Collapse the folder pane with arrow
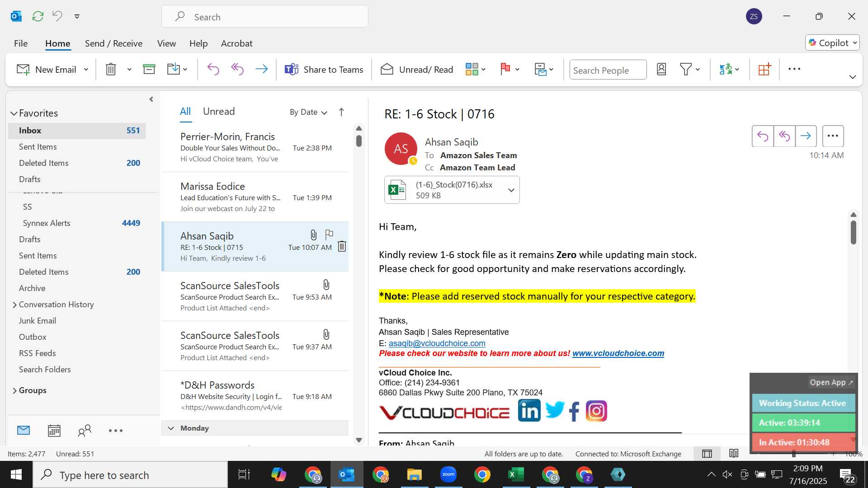The height and width of the screenshot is (488, 868). tap(151, 99)
